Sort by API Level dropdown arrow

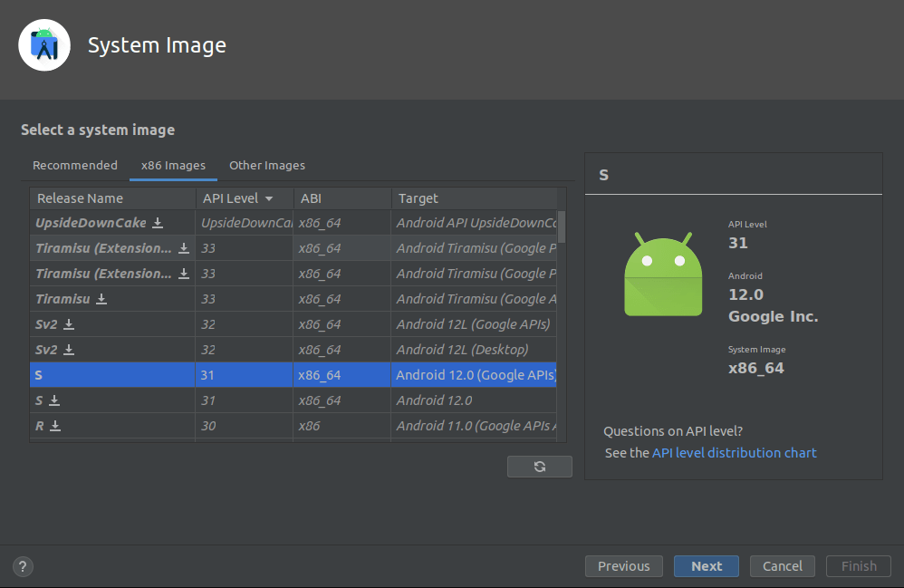click(x=269, y=198)
